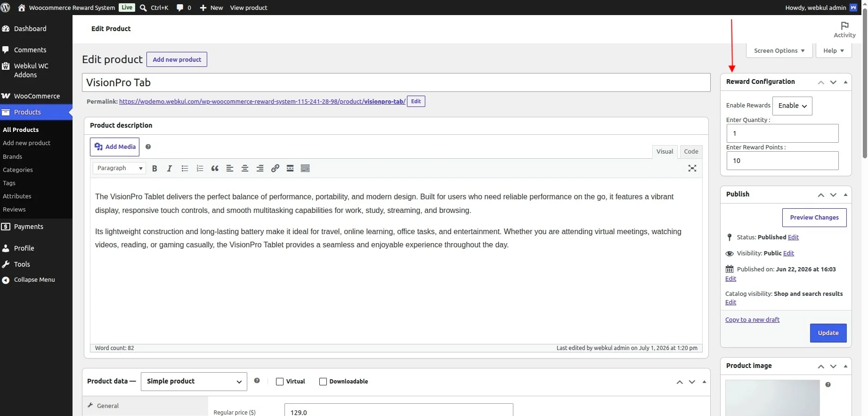Check the Downloadable product checkbox
This screenshot has height=416, width=868.
[x=323, y=382]
